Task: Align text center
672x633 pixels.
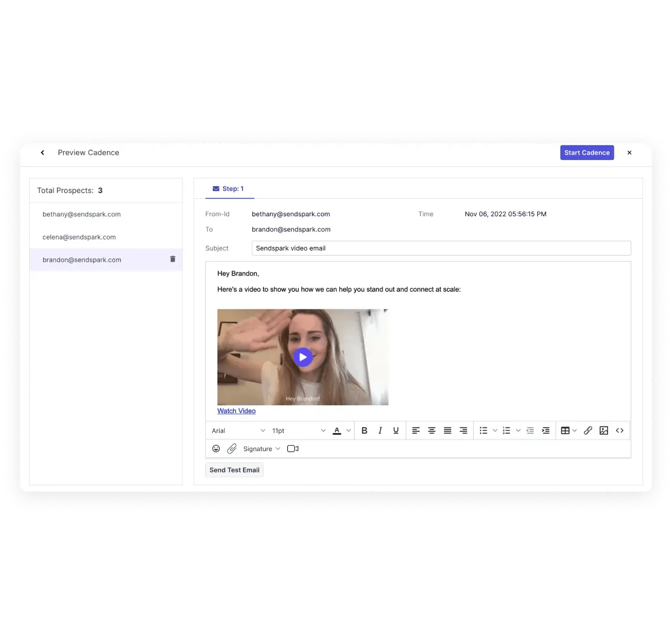Action: (431, 430)
